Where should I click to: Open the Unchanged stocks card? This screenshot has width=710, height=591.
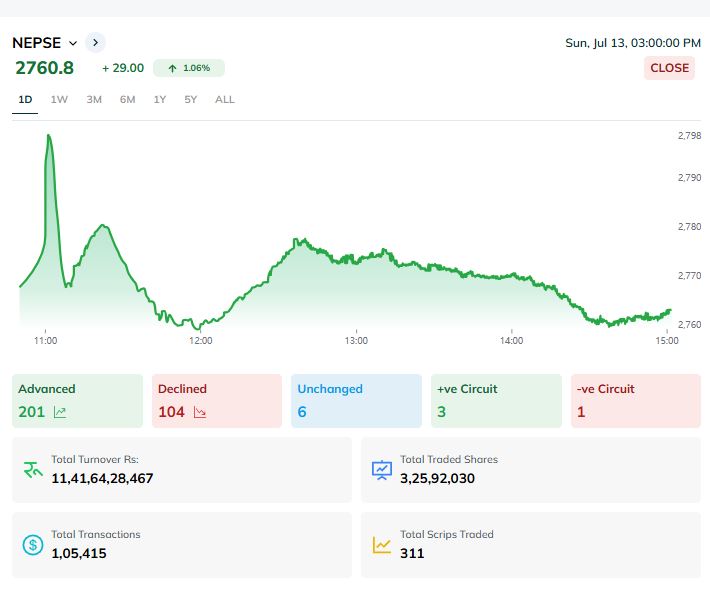pyautogui.click(x=356, y=400)
